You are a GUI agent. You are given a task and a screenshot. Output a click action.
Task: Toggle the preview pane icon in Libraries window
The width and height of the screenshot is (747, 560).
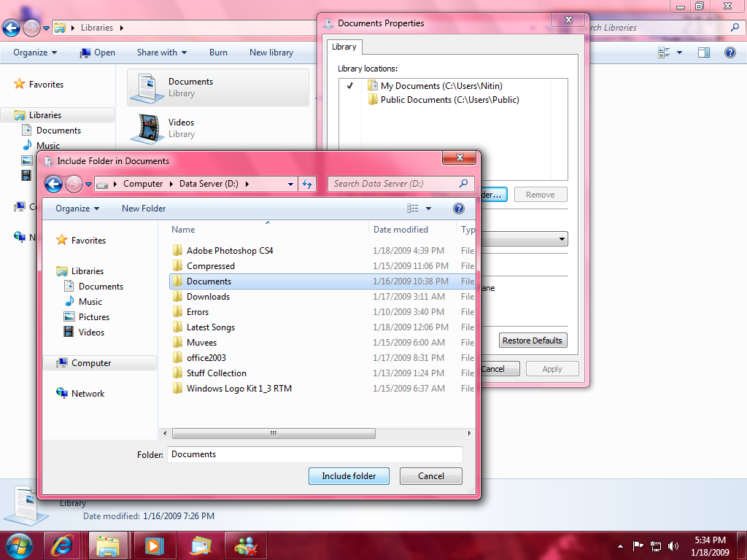pos(704,52)
